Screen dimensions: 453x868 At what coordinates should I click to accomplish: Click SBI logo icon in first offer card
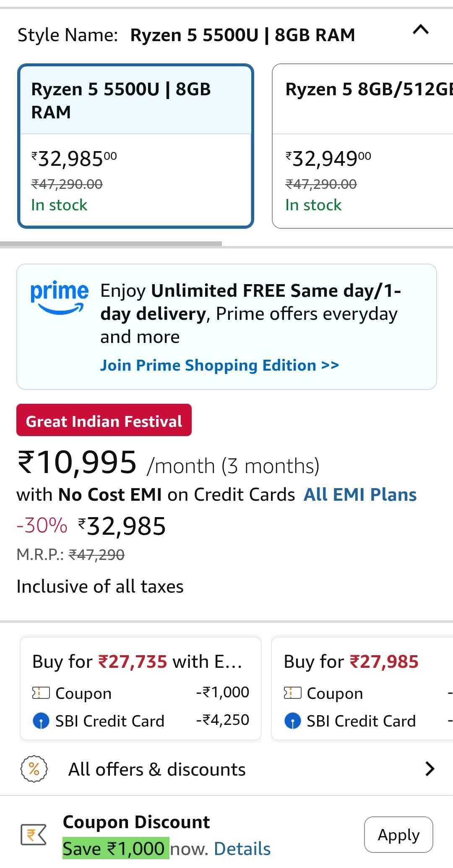pyautogui.click(x=41, y=721)
